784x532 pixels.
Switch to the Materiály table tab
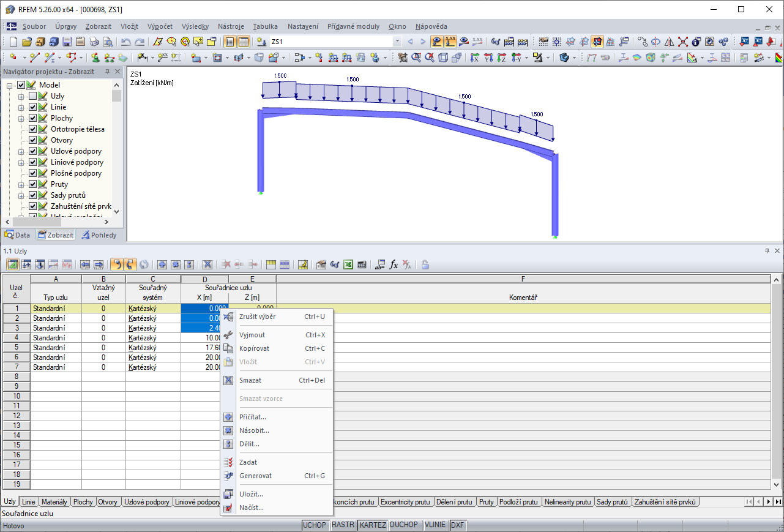pyautogui.click(x=54, y=502)
